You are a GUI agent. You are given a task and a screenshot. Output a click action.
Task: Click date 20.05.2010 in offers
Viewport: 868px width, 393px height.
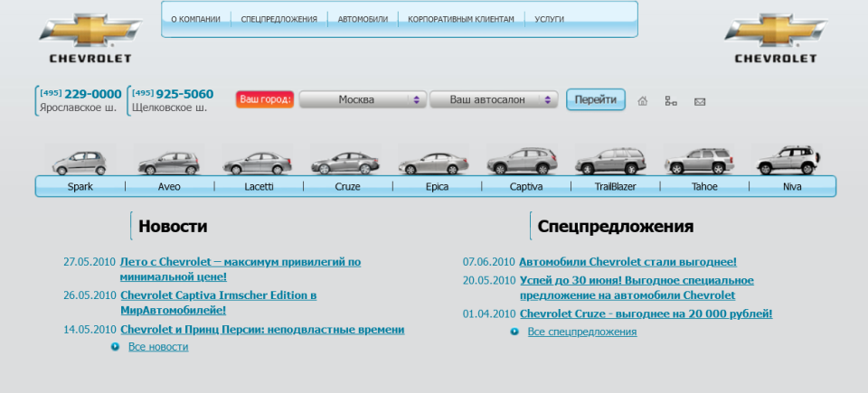click(489, 281)
